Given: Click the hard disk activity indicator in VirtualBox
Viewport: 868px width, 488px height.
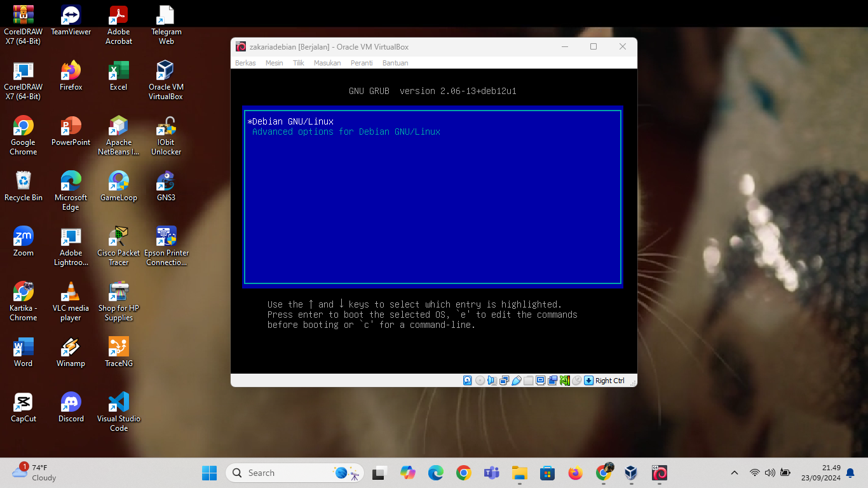Looking at the screenshot, I should [x=467, y=381].
